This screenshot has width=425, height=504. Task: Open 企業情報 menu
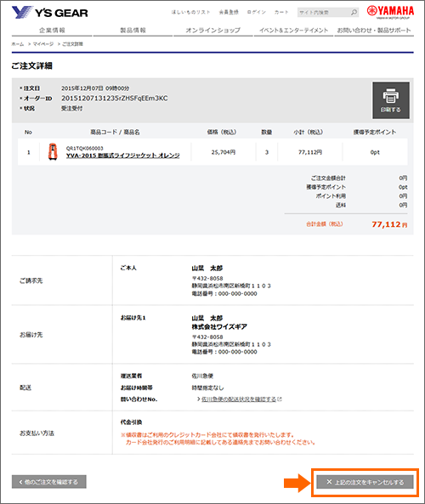click(x=52, y=31)
